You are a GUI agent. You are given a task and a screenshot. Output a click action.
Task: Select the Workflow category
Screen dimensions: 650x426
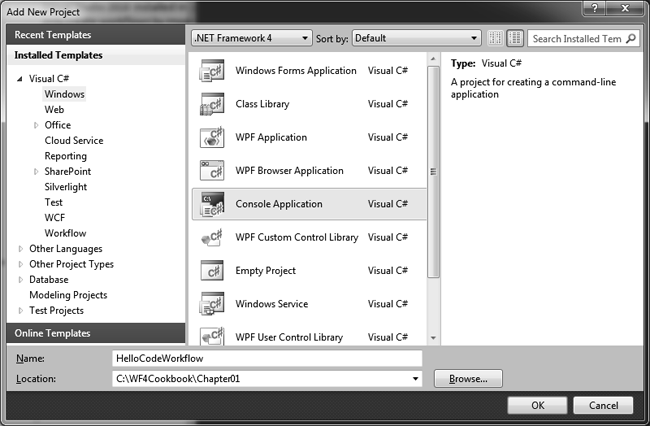tap(65, 233)
